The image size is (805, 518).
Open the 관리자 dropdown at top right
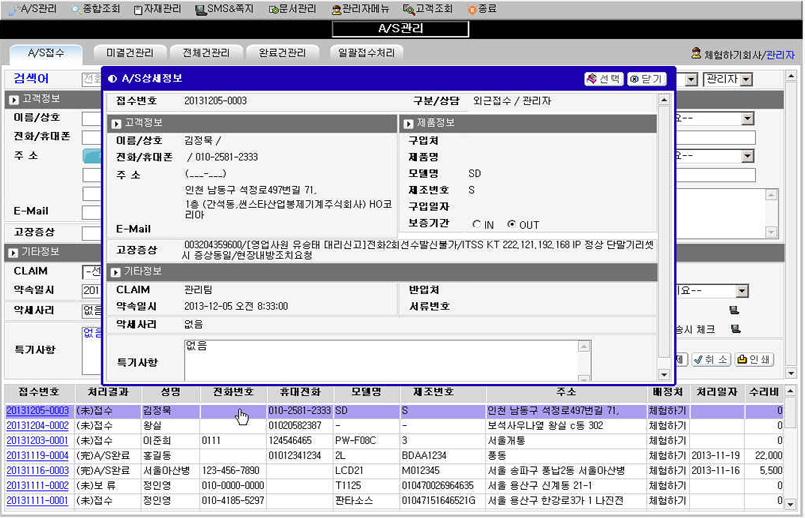[729, 78]
